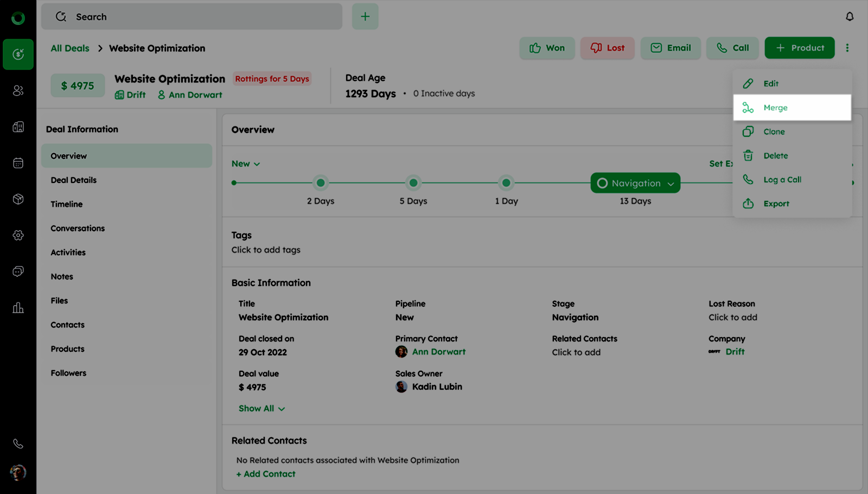This screenshot has height=494, width=868.
Task: Choose Clone in the options menu
Action: [x=774, y=132]
